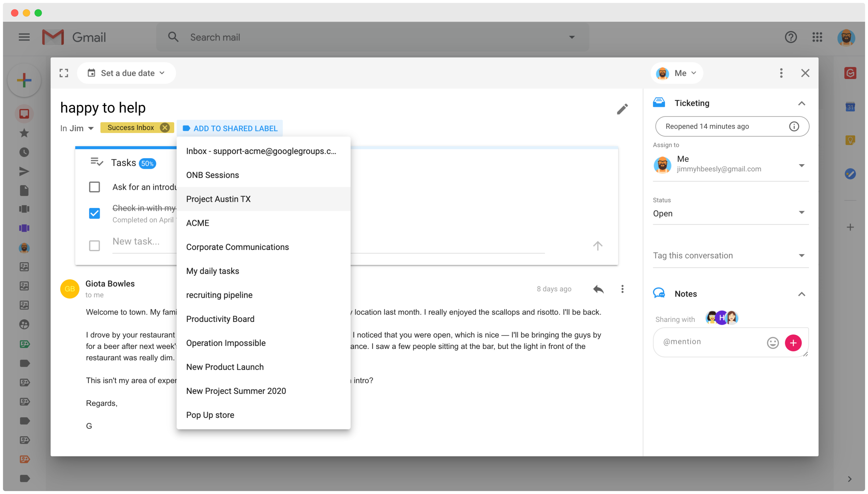This screenshot has height=494, width=868.
Task: Uncheck the completed 'Check in with my' task
Action: click(94, 214)
